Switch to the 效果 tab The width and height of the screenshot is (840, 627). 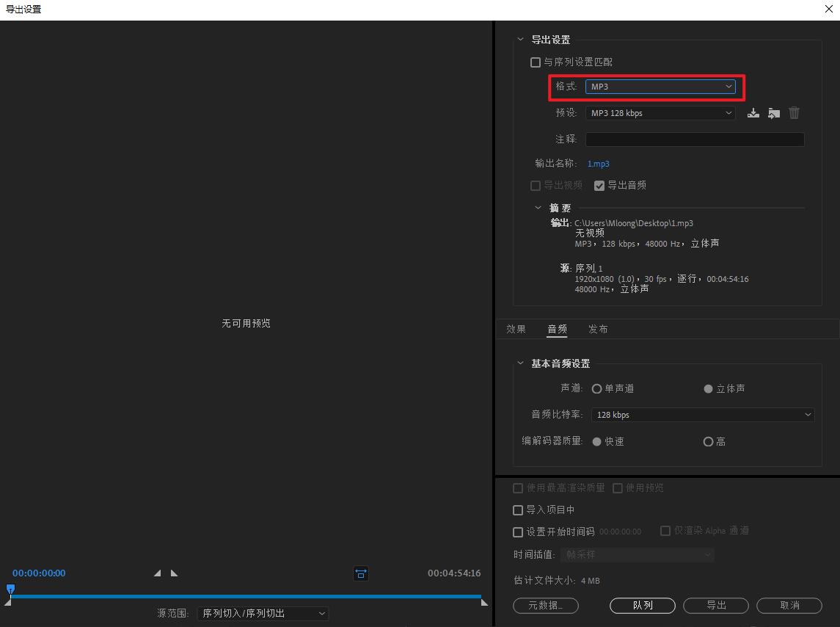click(x=516, y=329)
